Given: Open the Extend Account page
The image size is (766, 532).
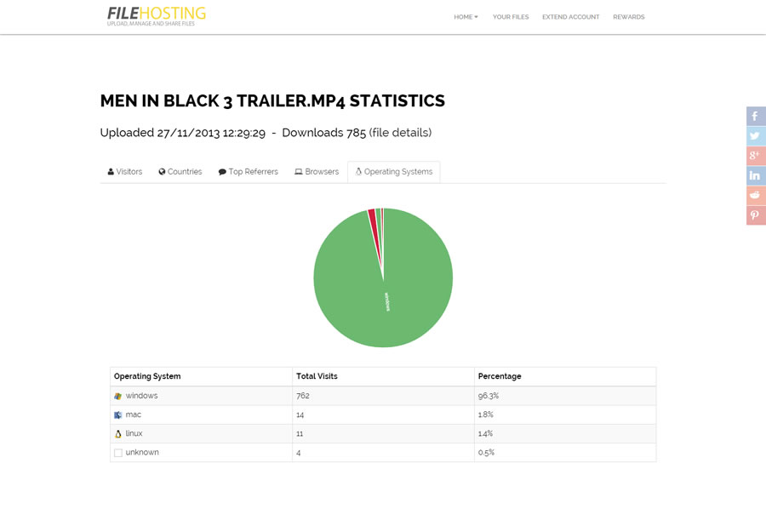Looking at the screenshot, I should pos(570,17).
